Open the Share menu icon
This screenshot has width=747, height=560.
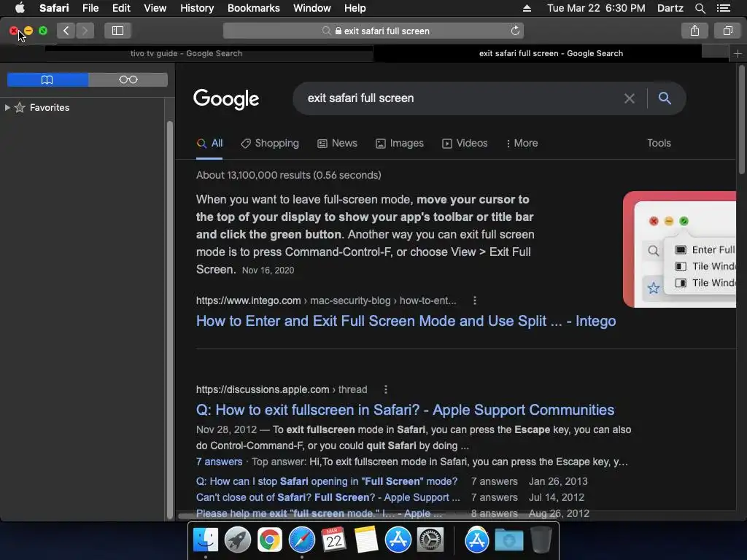[694, 31]
